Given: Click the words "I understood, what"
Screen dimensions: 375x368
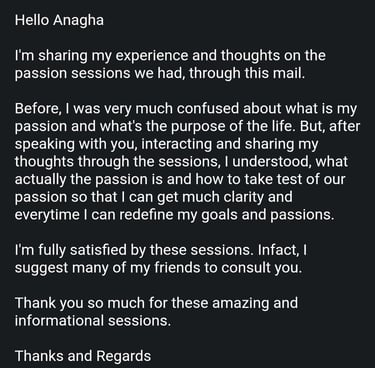Looking at the screenshot, I should click(289, 162).
